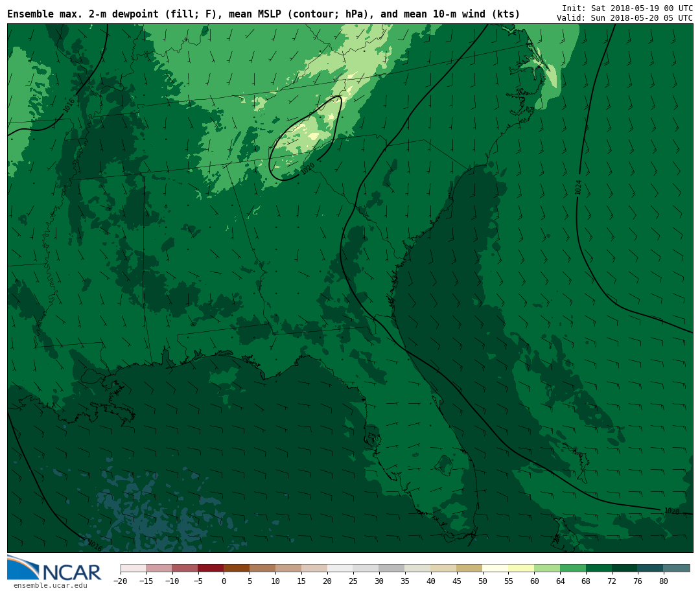The width and height of the screenshot is (700, 593).
Task: Pick the khaki swatch between 45 and 50
Action: (x=470, y=568)
